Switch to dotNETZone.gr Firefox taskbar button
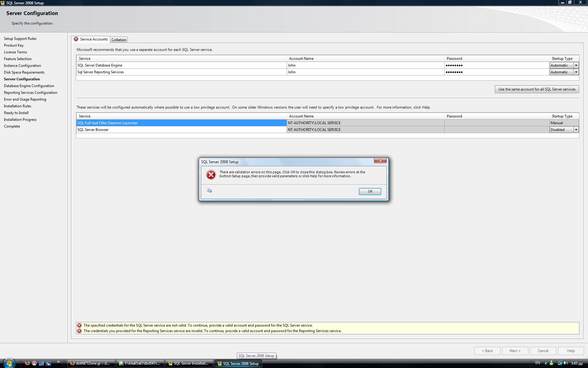 pyautogui.click(x=91, y=363)
